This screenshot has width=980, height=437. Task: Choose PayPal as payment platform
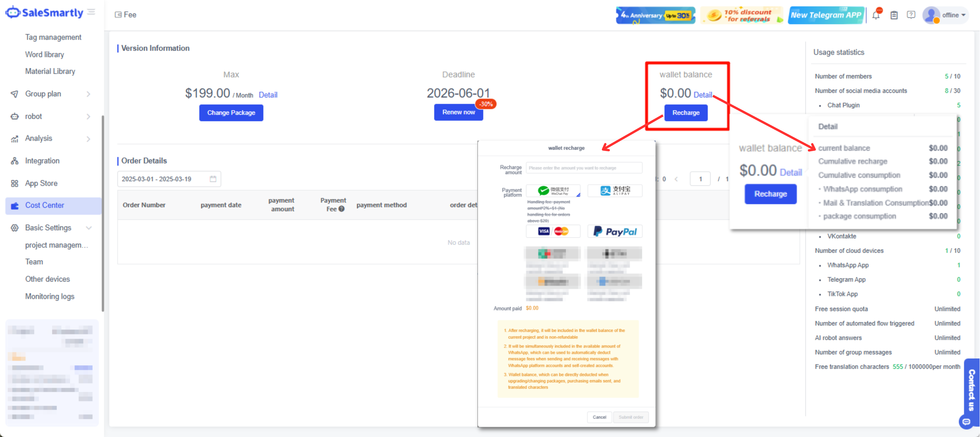pyautogui.click(x=615, y=231)
